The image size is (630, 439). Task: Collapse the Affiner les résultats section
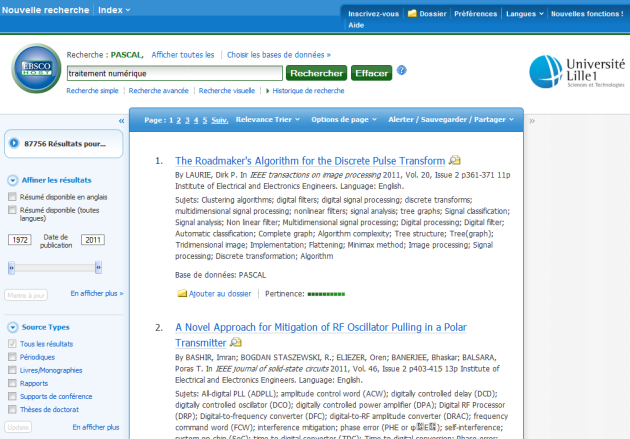pos(12,180)
